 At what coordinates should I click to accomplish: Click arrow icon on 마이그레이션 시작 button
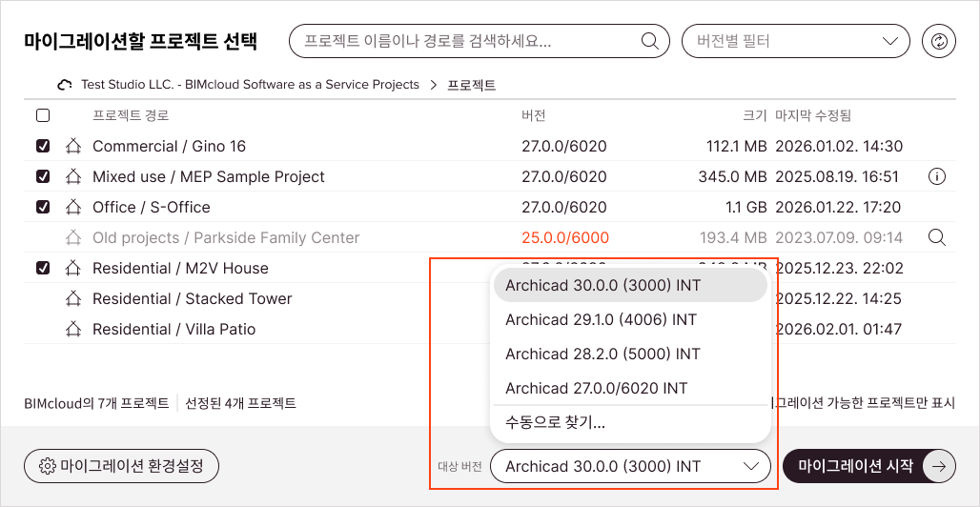click(x=939, y=466)
